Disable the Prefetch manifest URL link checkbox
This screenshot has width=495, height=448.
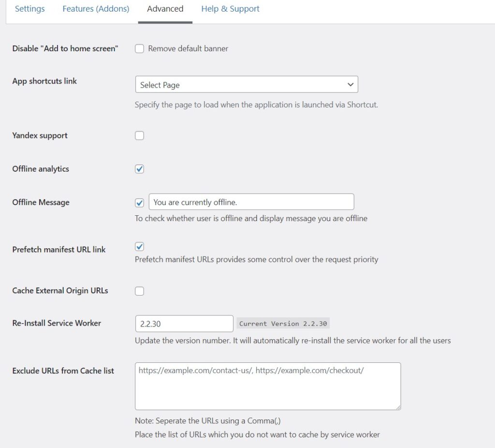point(140,247)
